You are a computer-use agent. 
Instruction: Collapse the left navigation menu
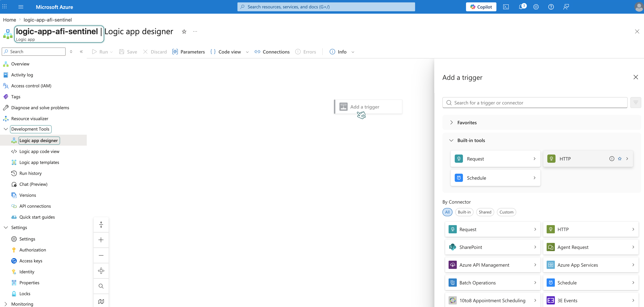[81, 52]
